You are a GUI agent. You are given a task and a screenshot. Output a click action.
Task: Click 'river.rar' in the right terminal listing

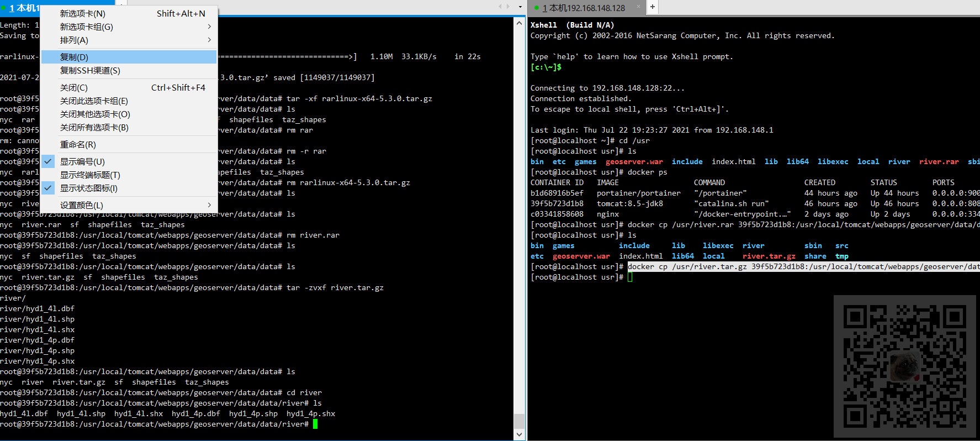[x=939, y=161]
